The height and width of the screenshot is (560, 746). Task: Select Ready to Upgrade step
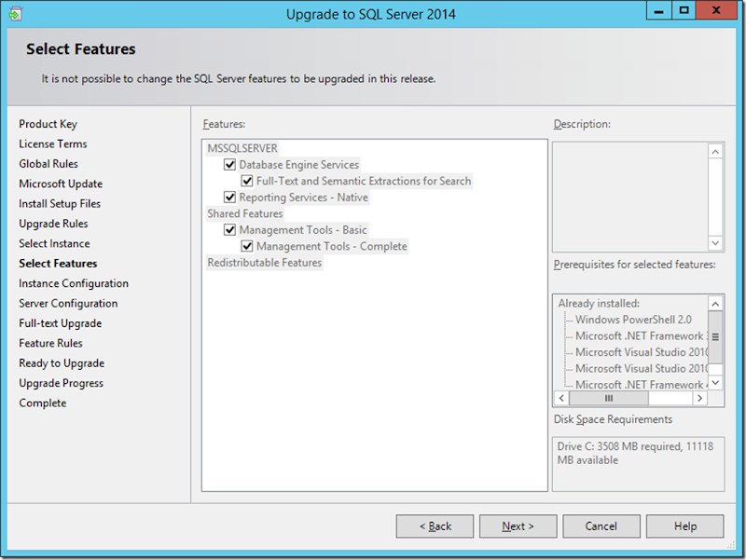click(x=62, y=363)
